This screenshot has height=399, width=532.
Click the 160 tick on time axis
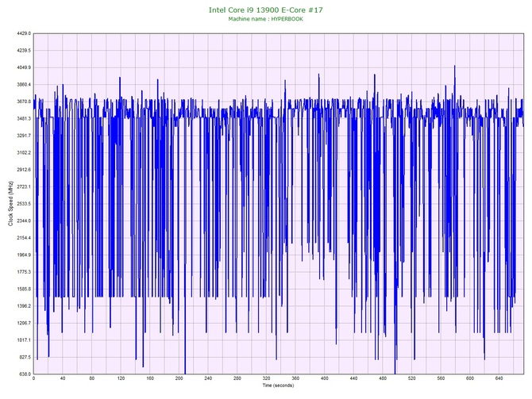(150, 378)
